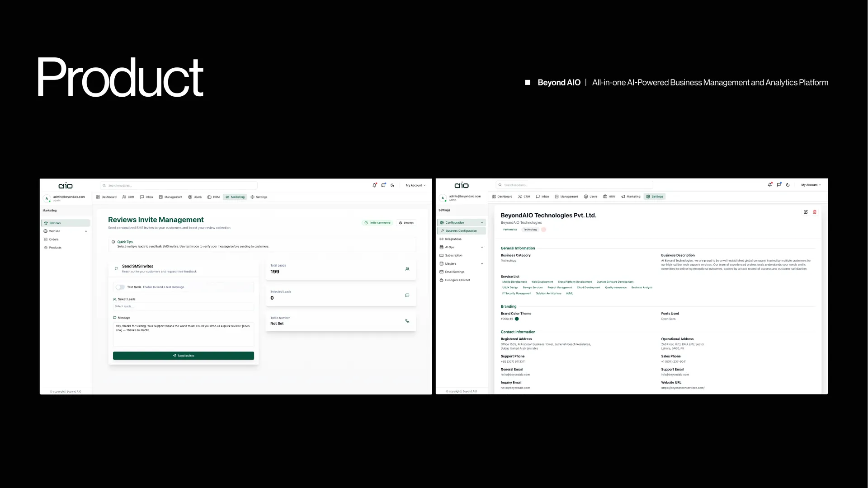Viewport: 868px width, 488px height.
Task: Expand the AI Ops sidebar group
Action: tap(462, 247)
